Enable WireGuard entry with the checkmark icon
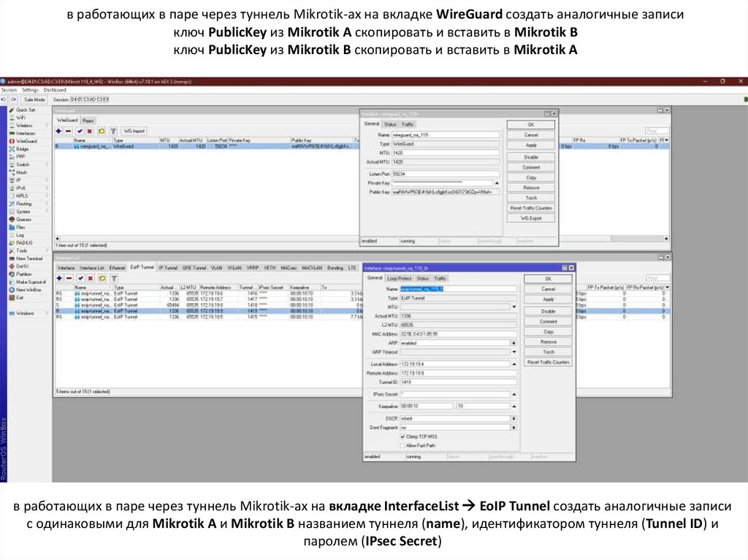The image size is (748, 560). click(x=80, y=131)
